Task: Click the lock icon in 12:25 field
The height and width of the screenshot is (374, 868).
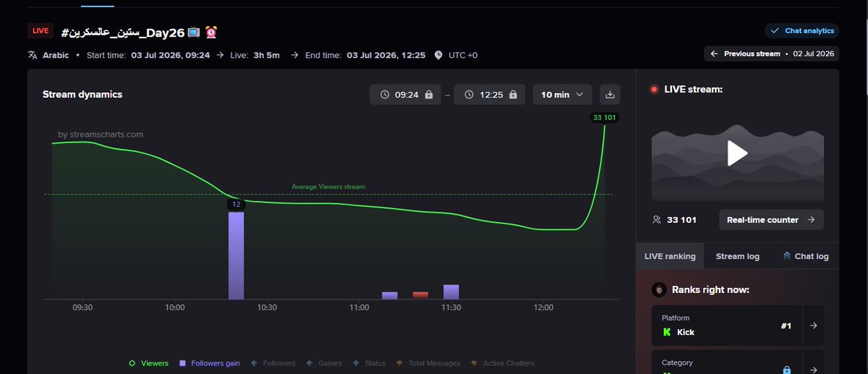Action: pos(513,95)
